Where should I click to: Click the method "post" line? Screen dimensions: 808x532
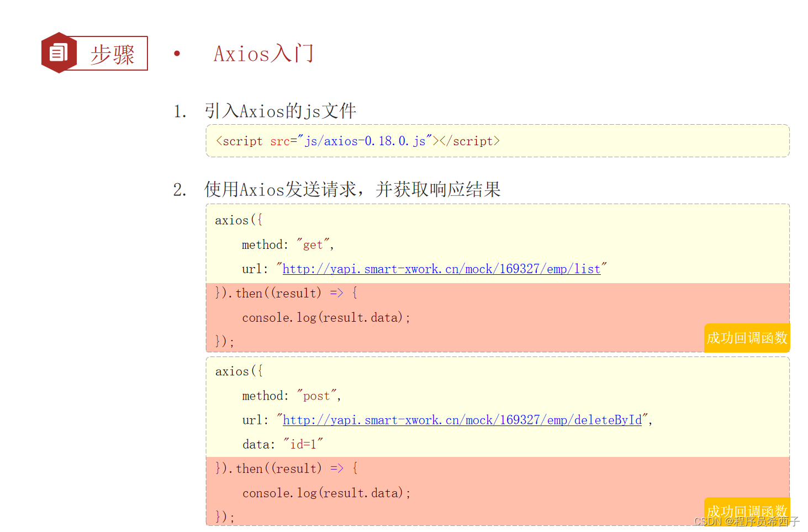pos(292,396)
